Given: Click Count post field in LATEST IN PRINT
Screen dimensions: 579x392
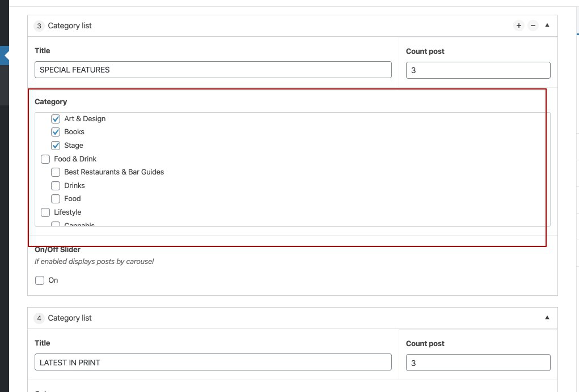Looking at the screenshot, I should click(x=477, y=363).
